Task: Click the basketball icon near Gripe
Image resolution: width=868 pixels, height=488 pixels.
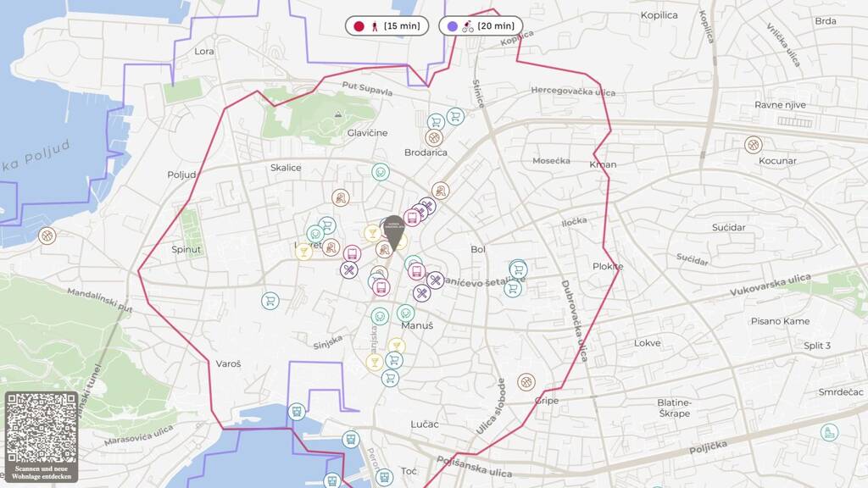Action: coord(526,382)
